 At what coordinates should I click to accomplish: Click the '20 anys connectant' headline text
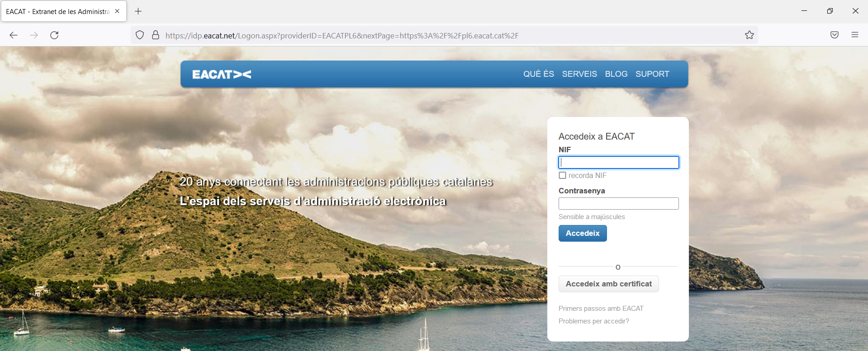336,182
